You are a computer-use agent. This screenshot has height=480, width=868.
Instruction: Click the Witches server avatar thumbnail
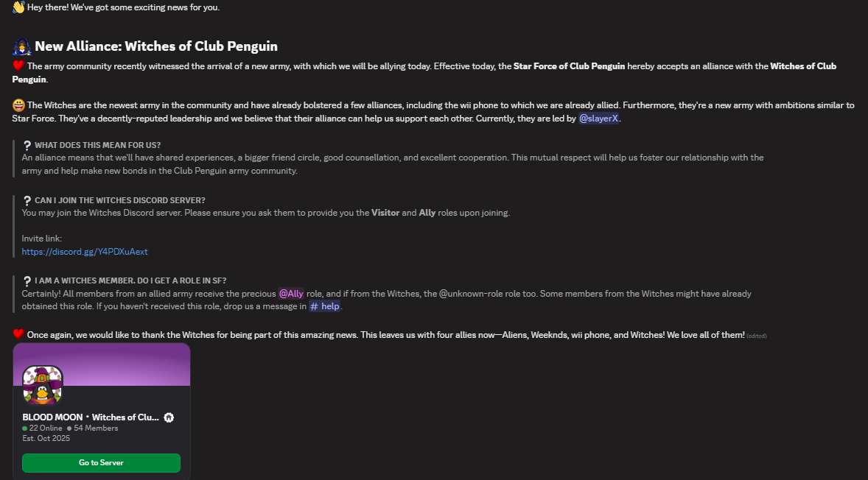(42, 385)
